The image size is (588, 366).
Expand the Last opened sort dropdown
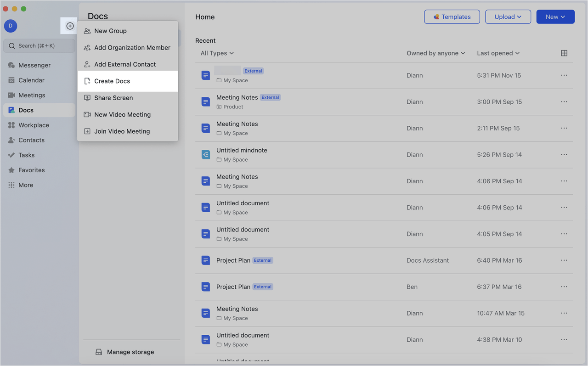click(498, 53)
